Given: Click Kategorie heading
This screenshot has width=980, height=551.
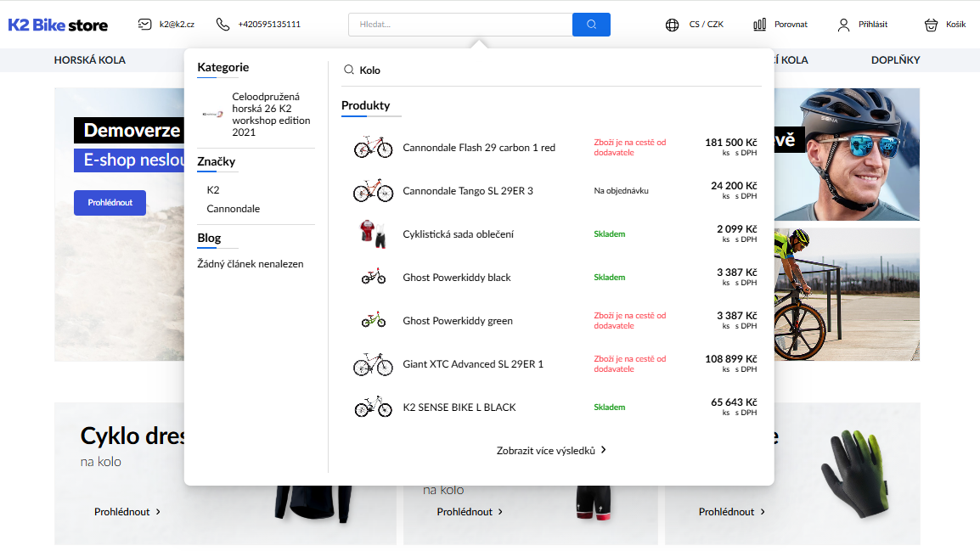Looking at the screenshot, I should [x=223, y=67].
